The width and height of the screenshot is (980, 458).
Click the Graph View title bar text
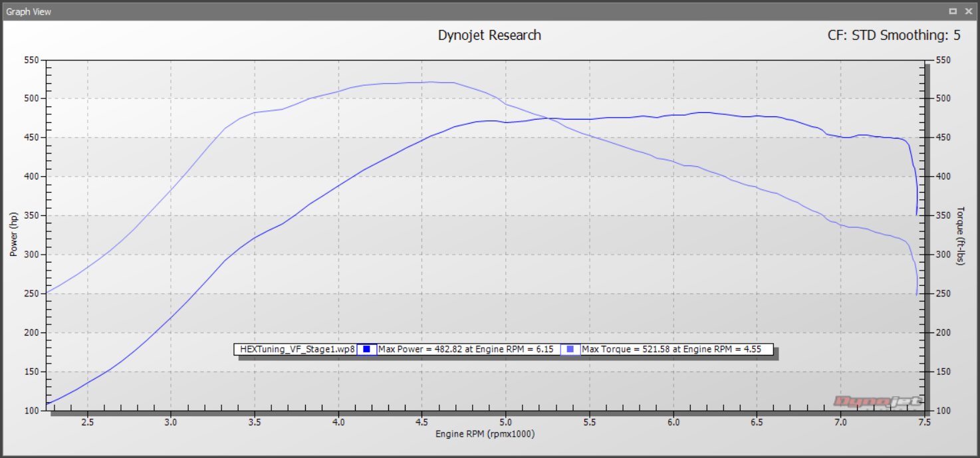[x=29, y=11]
